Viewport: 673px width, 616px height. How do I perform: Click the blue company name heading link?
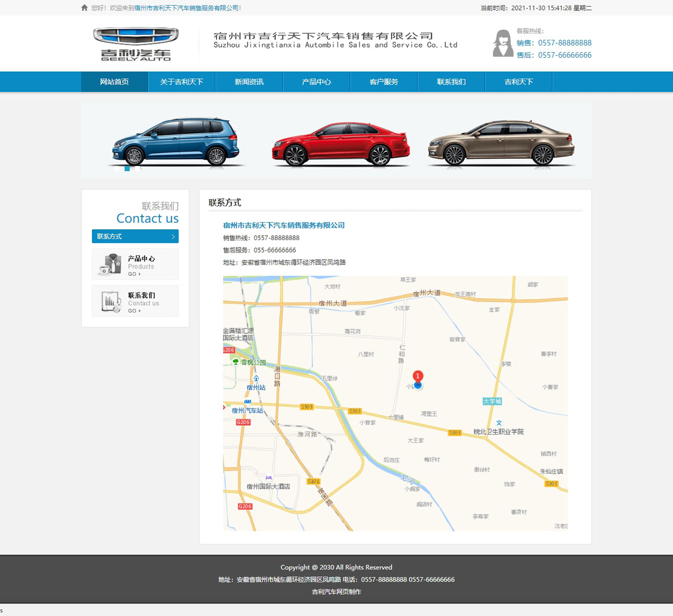(x=284, y=226)
